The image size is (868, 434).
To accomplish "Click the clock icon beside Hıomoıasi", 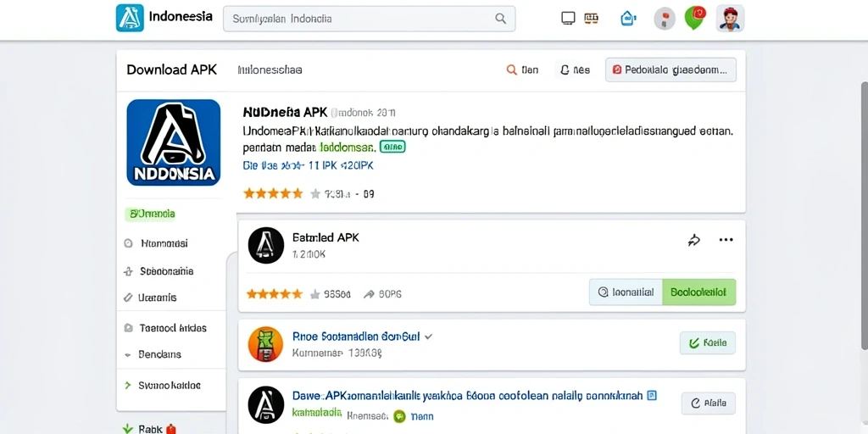I will 129,243.
